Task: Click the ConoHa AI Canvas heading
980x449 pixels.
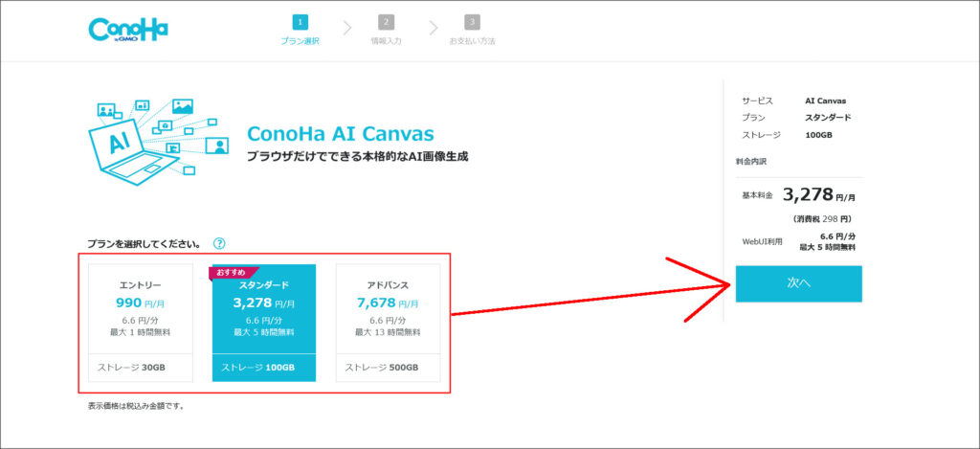Action: click(341, 133)
